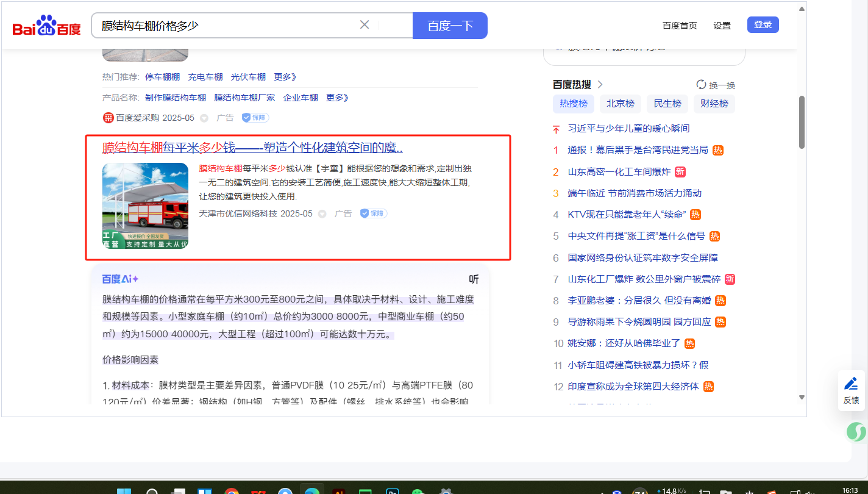This screenshot has width=868, height=494.
Task: Switch to the 财经榜 tab
Action: 714,104
